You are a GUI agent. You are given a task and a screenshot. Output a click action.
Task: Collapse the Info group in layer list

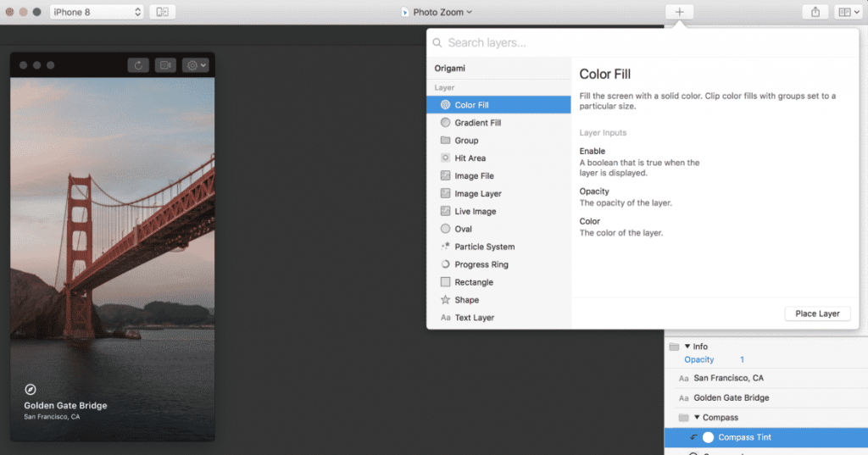pyautogui.click(x=687, y=347)
